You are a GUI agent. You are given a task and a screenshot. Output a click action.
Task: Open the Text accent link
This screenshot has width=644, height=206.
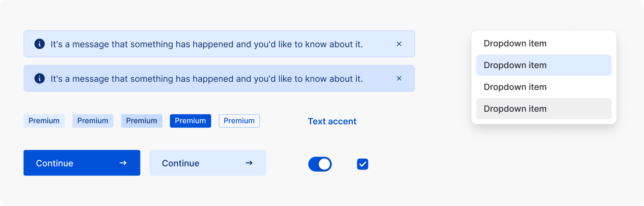pos(332,121)
